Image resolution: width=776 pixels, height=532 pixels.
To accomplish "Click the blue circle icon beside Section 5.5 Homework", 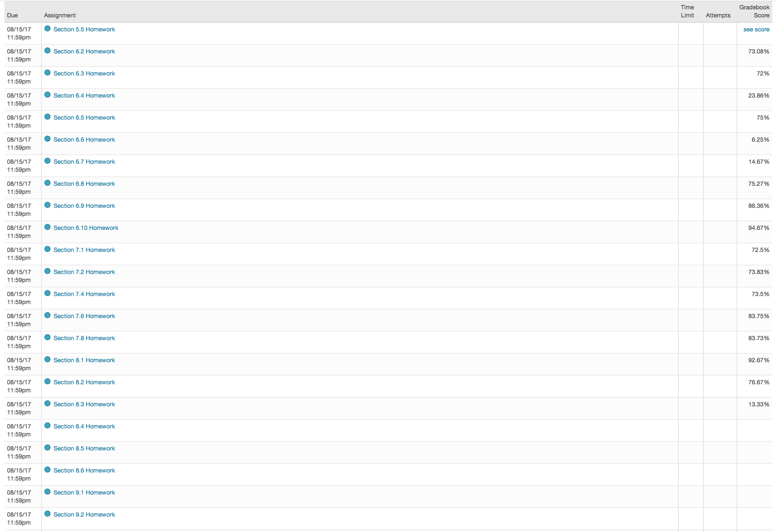I will tap(47, 29).
